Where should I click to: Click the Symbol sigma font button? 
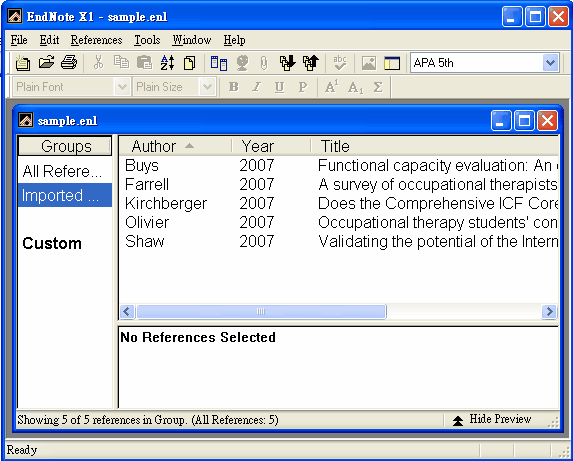pos(378,87)
